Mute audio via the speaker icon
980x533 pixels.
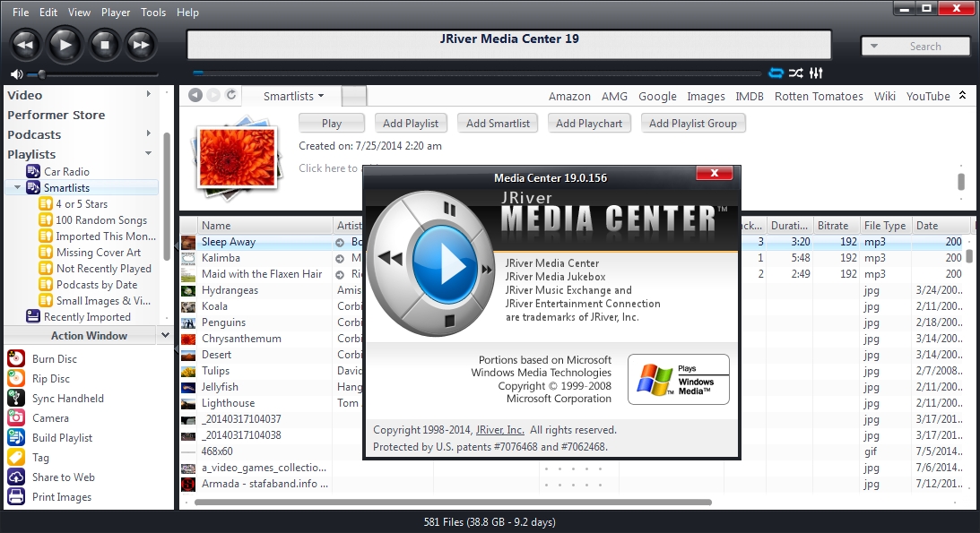pyautogui.click(x=17, y=74)
